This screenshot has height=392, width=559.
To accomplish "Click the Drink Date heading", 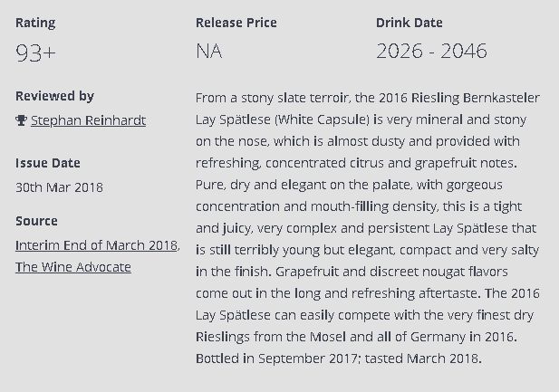I will tap(410, 22).
